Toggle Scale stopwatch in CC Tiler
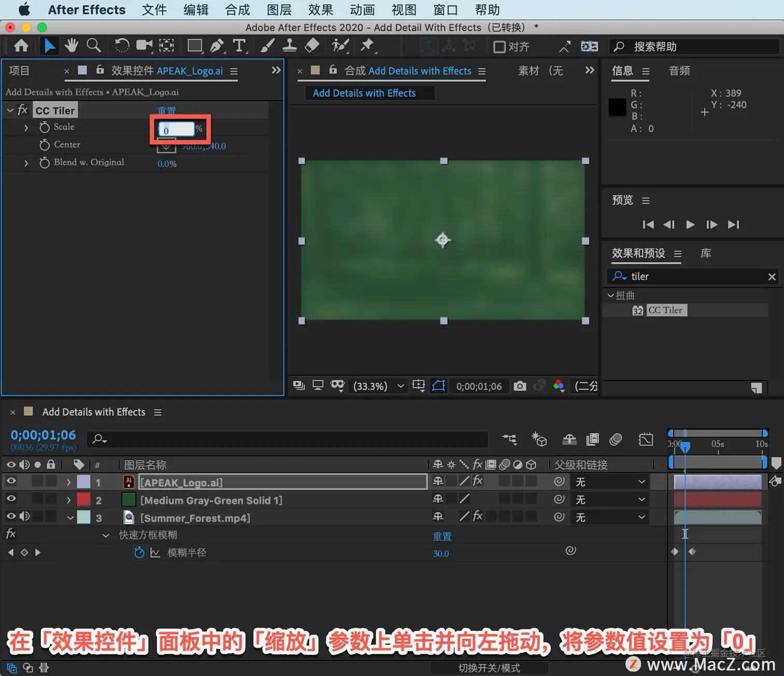The height and width of the screenshot is (676, 784). click(x=45, y=127)
